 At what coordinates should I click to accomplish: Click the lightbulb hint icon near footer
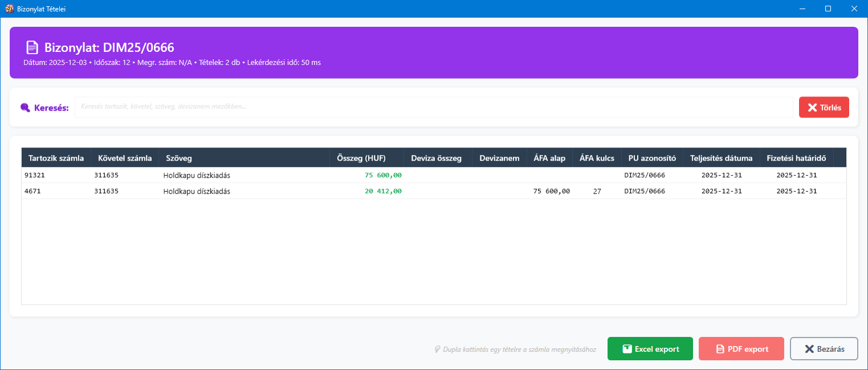pos(437,349)
